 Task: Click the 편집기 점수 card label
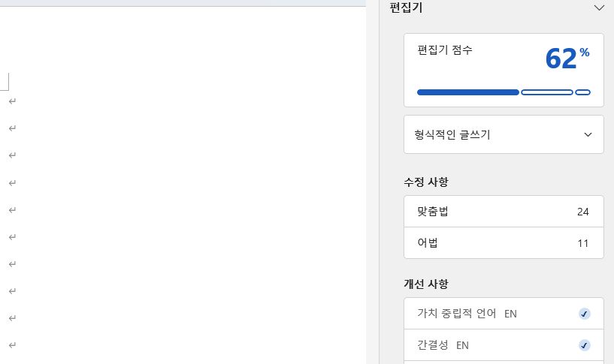click(445, 50)
